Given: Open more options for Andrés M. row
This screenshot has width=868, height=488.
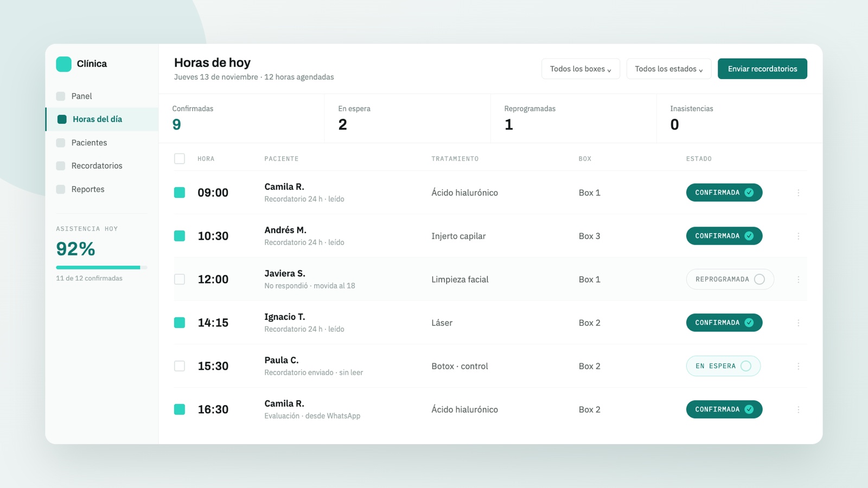Looking at the screenshot, I should [x=798, y=236].
